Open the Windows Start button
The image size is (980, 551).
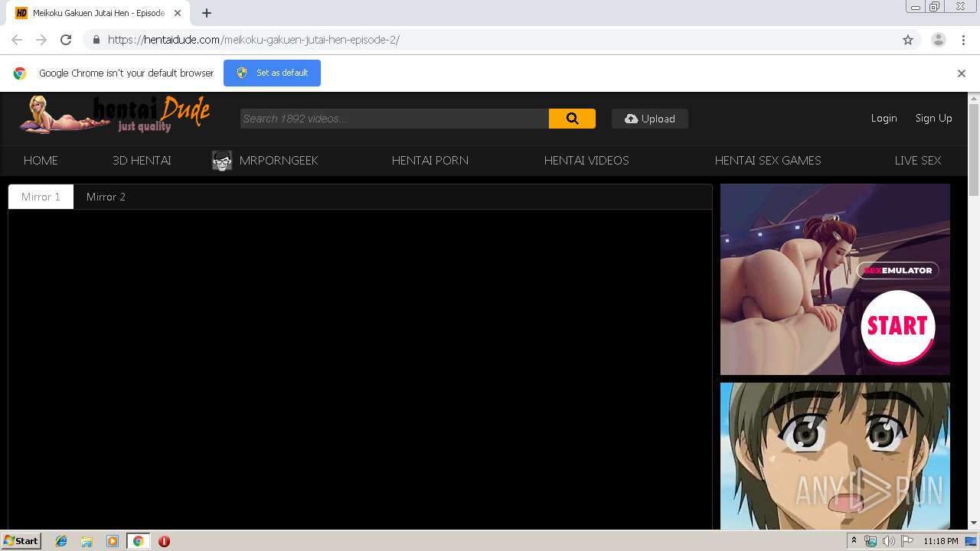21,540
